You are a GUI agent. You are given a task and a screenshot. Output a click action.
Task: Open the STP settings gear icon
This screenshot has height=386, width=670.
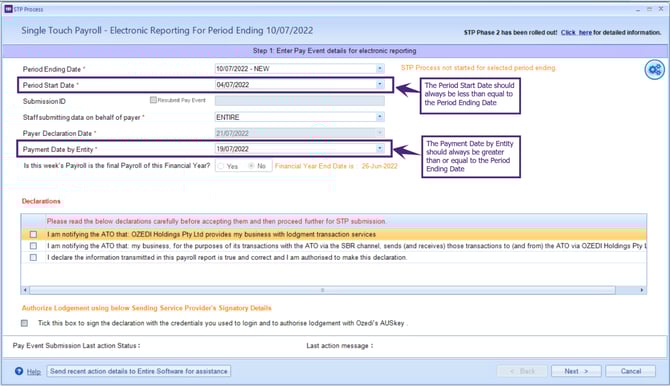pyautogui.click(x=654, y=69)
